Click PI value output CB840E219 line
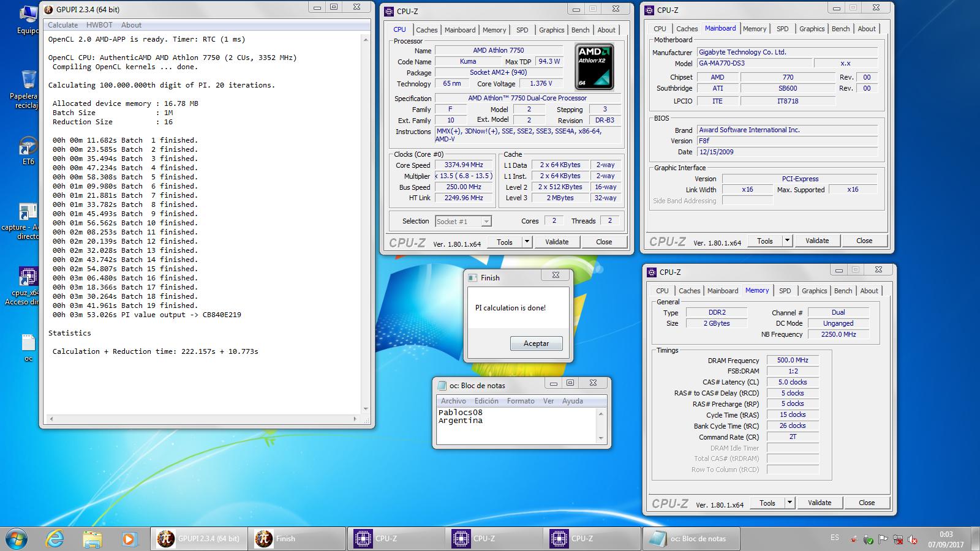The width and height of the screenshot is (980, 551). [x=147, y=315]
